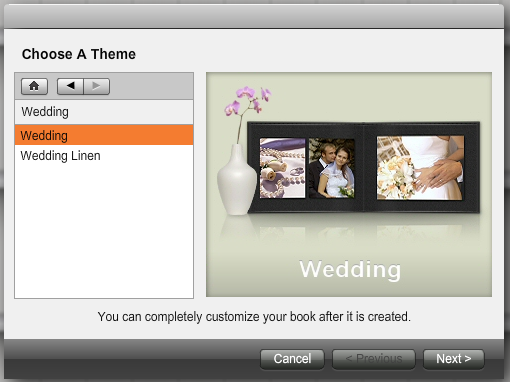Choose the Wedding Linen theme
This screenshot has height=382, width=510.
click(104, 156)
